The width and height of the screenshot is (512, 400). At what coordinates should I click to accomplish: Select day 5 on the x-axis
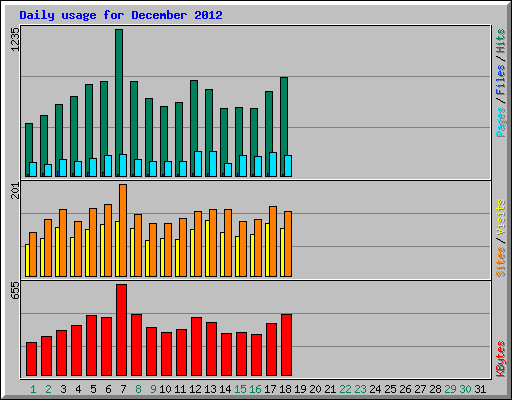93,389
